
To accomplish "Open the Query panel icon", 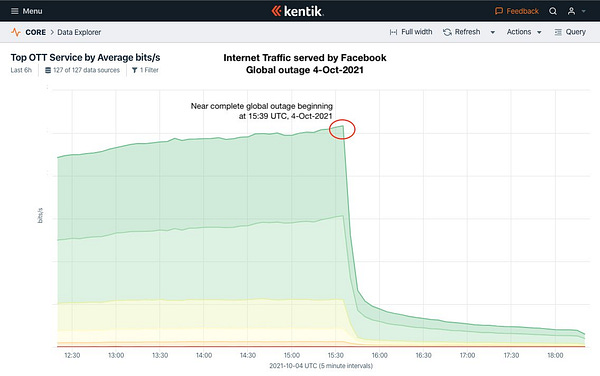I will pyautogui.click(x=558, y=32).
